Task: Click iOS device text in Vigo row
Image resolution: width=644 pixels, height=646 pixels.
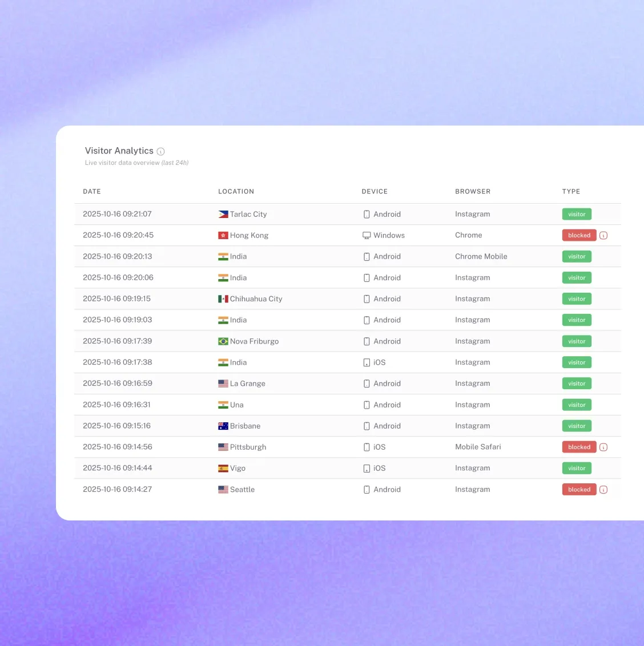Action: (379, 468)
